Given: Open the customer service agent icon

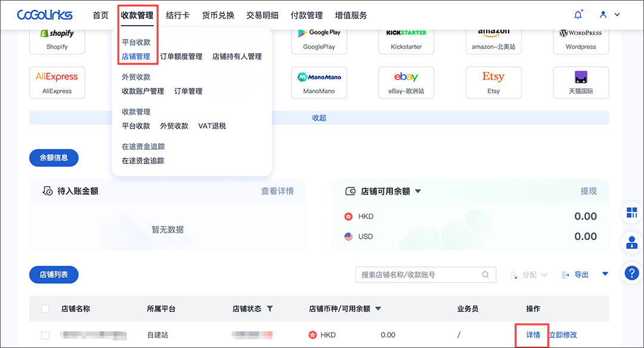Looking at the screenshot, I should 631,242.
